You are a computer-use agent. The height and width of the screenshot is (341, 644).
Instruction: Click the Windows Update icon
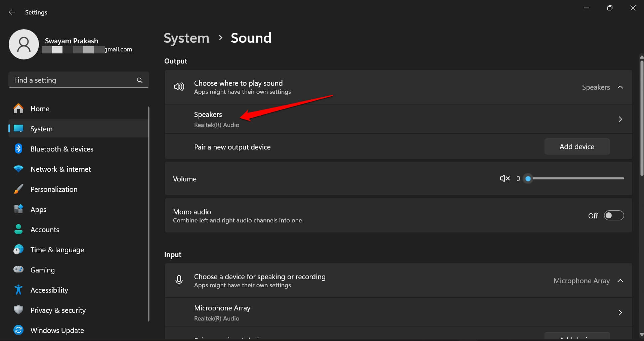pos(18,330)
